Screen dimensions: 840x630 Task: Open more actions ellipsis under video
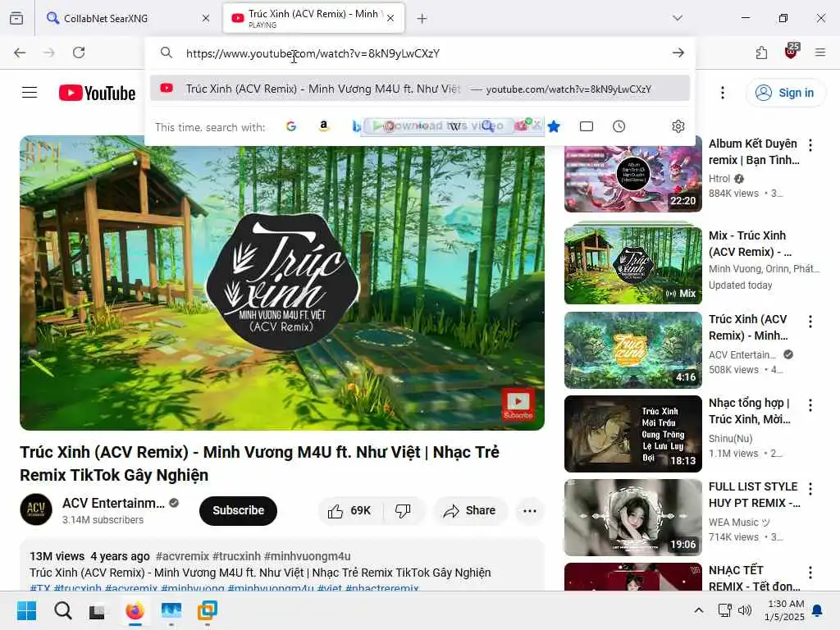pos(530,510)
